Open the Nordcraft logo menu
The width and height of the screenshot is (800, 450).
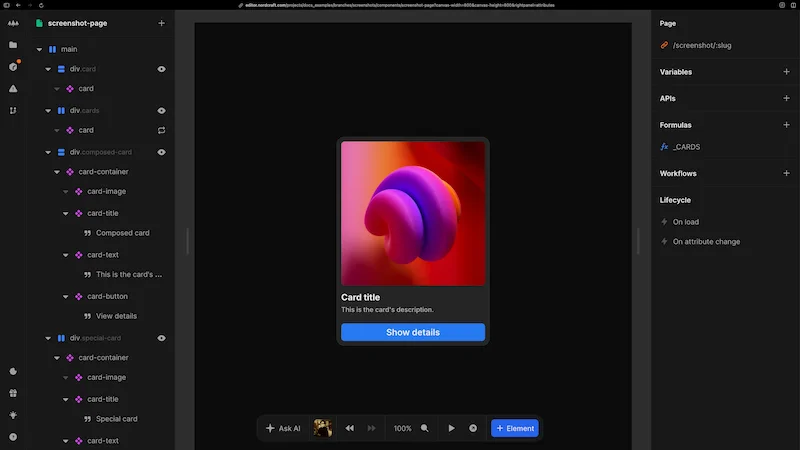(13, 23)
